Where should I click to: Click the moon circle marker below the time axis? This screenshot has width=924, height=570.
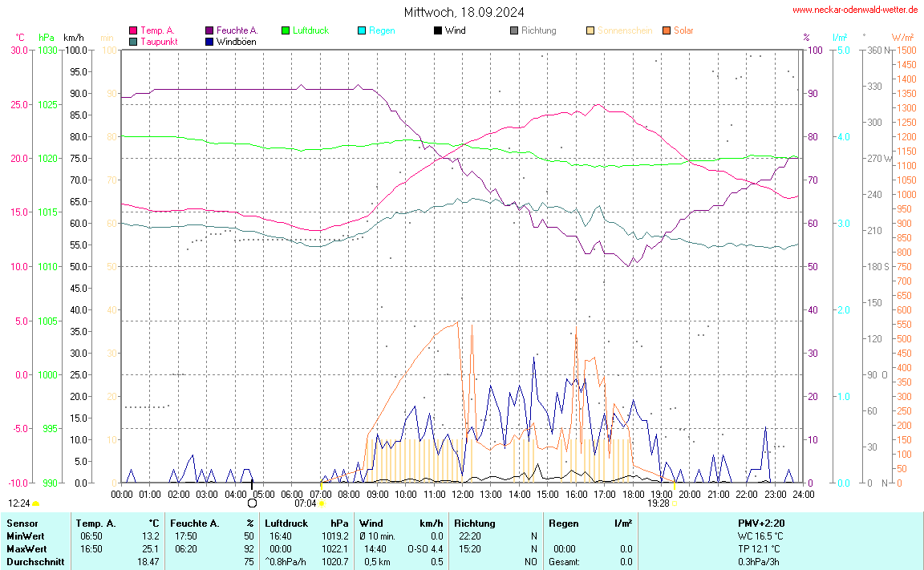[253, 503]
